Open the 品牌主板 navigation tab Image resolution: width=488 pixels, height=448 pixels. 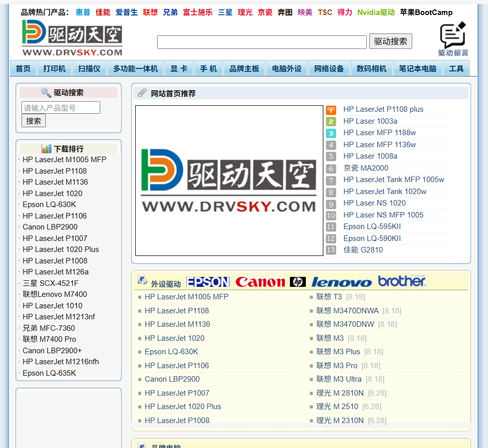point(244,68)
